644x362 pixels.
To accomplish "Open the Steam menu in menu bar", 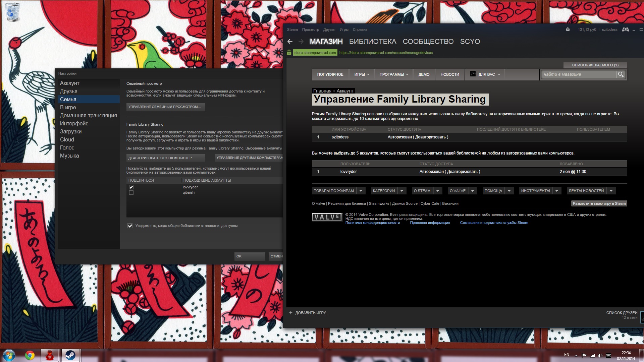I will (292, 29).
